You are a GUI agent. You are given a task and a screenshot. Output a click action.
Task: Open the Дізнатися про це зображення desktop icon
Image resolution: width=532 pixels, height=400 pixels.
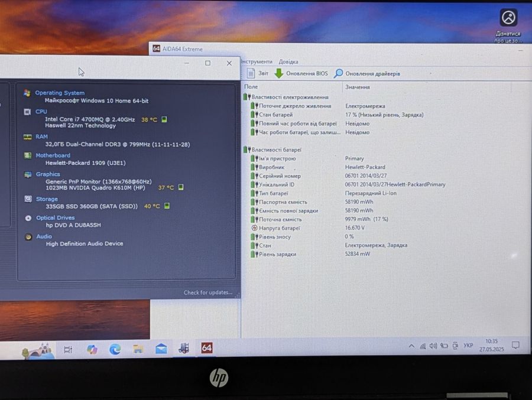coord(508,26)
